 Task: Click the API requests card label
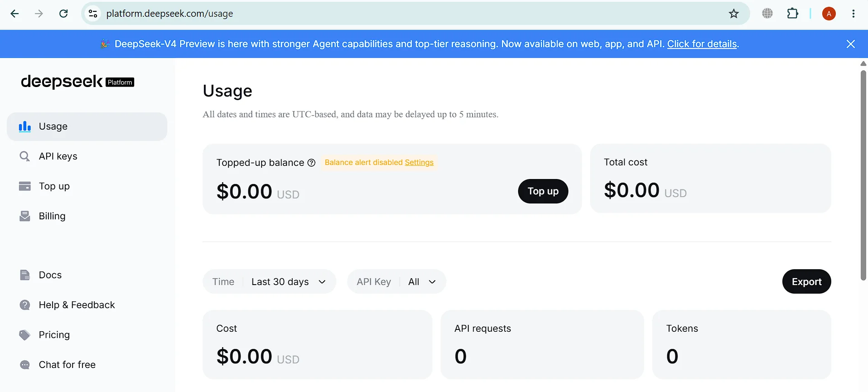pyautogui.click(x=483, y=329)
